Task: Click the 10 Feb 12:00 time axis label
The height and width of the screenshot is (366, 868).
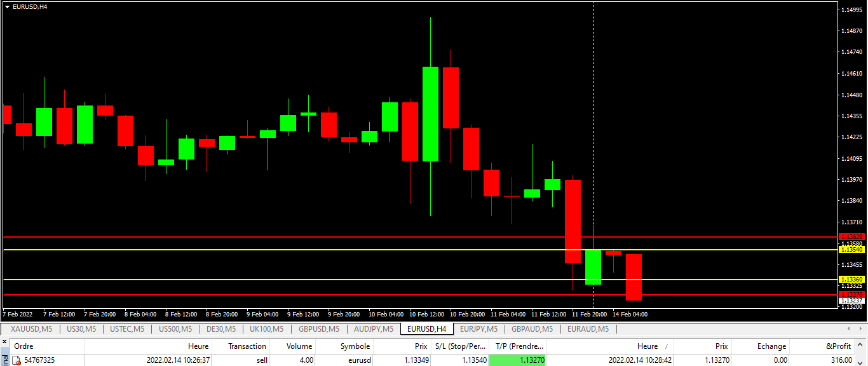Action: tap(426, 315)
